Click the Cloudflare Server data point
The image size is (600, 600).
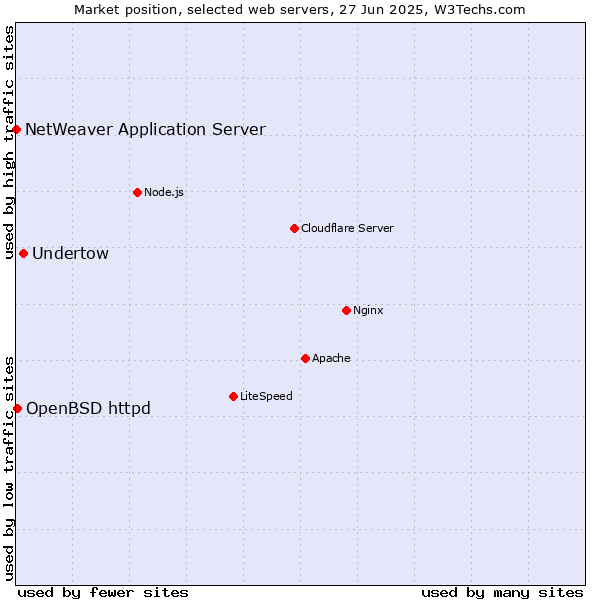pos(294,228)
